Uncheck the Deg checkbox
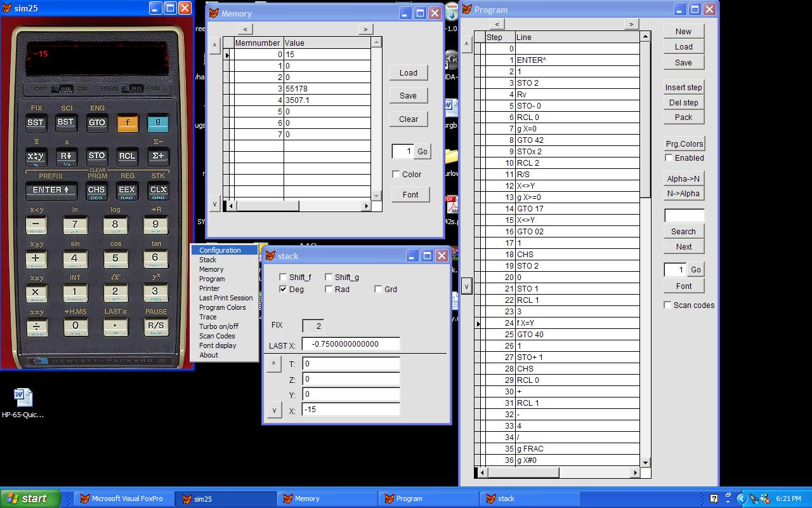This screenshot has width=812, height=508. click(283, 289)
